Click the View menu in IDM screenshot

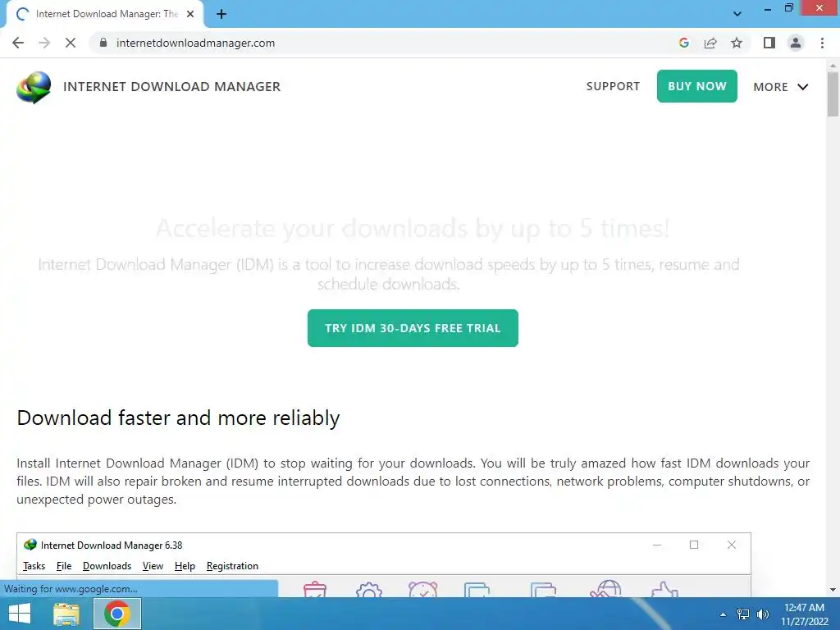pyautogui.click(x=153, y=566)
